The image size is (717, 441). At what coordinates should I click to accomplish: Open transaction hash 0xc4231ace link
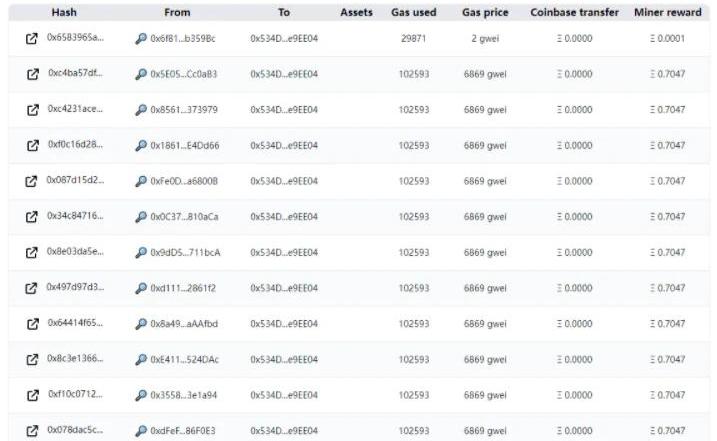point(75,109)
